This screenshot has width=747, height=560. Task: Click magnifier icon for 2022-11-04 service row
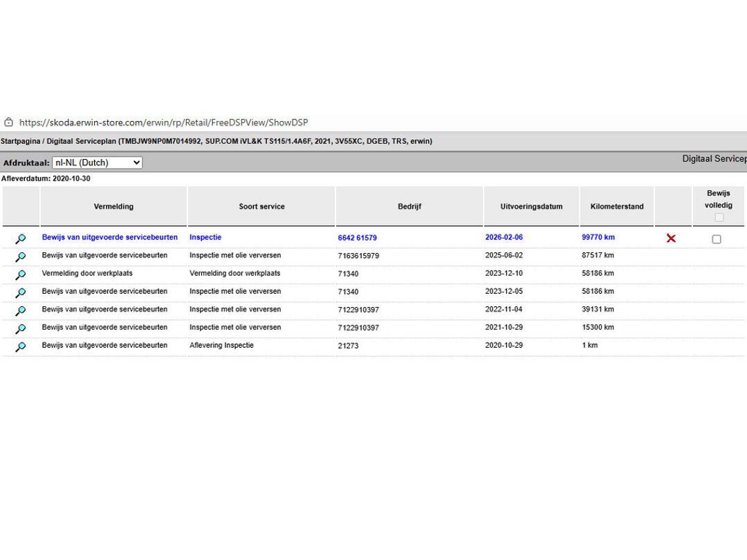pos(21,310)
